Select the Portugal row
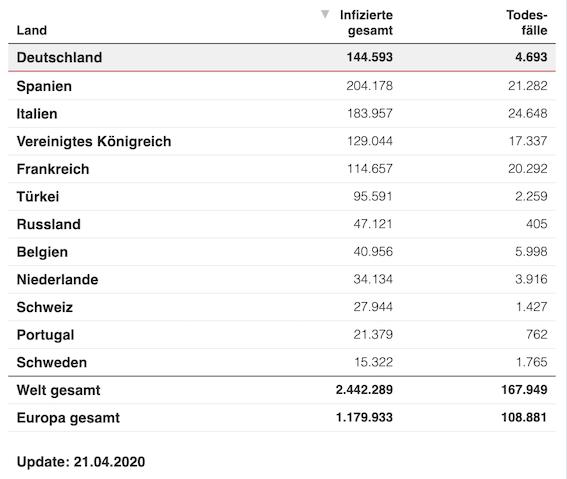The width and height of the screenshot is (567, 479). [282, 335]
